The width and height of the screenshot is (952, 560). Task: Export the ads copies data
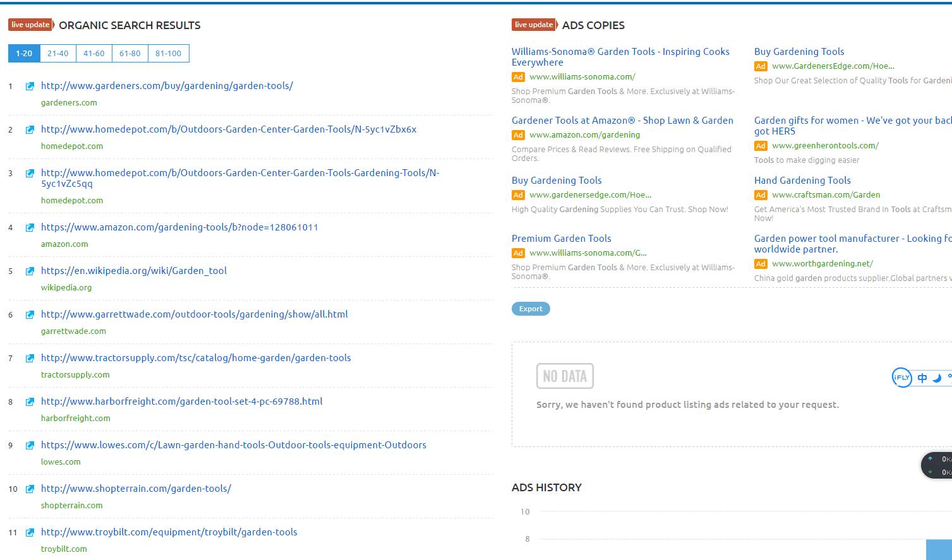click(x=531, y=309)
